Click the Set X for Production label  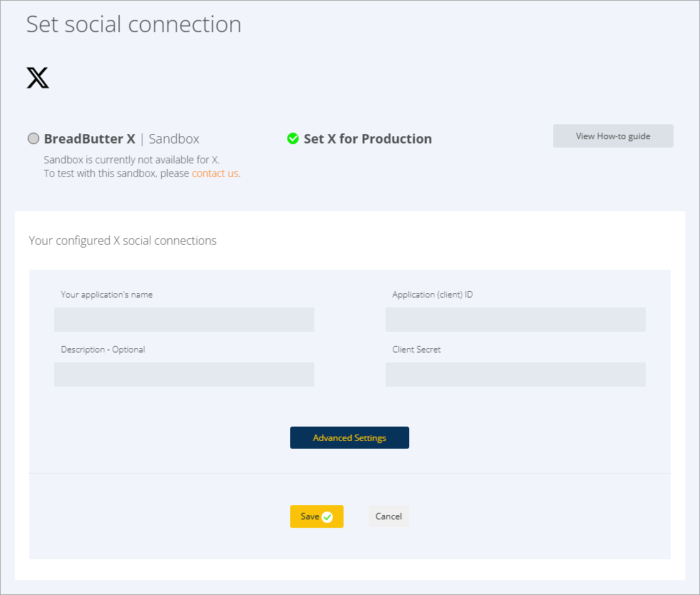click(367, 139)
